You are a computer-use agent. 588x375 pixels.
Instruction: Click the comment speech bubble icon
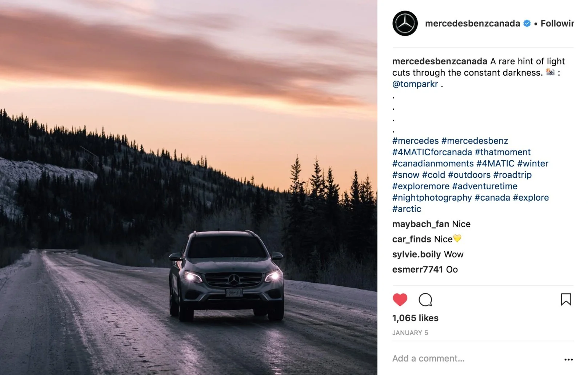click(x=425, y=300)
